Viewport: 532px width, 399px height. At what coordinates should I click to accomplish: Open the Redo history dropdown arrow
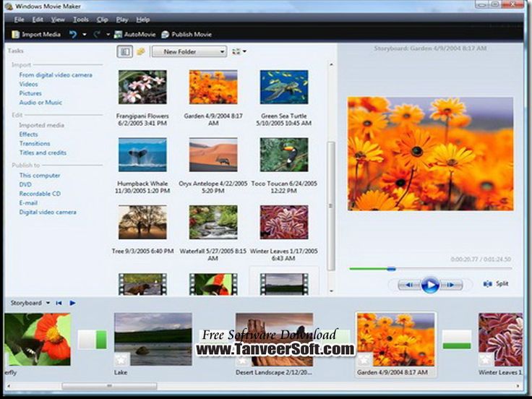pyautogui.click(x=108, y=34)
